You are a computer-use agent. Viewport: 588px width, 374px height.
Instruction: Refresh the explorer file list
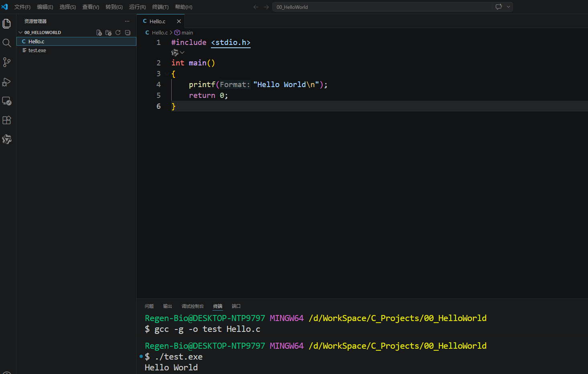pos(118,33)
